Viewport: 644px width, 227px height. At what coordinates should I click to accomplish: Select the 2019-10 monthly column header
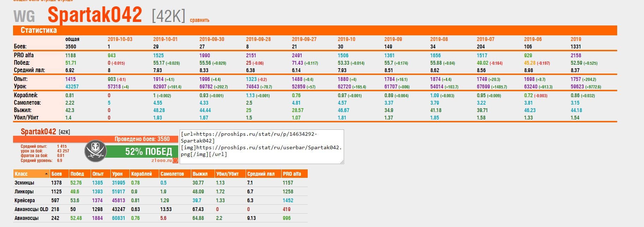tap(347, 39)
